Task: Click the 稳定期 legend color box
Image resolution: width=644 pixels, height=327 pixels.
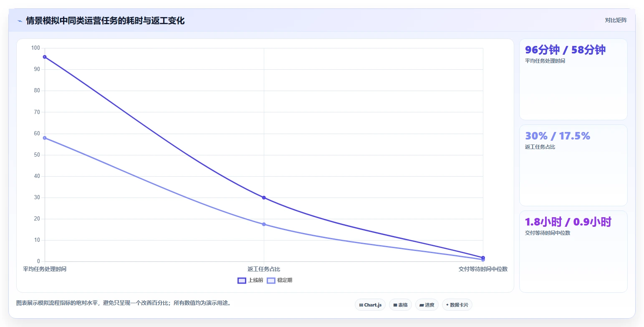Action: 271,281
